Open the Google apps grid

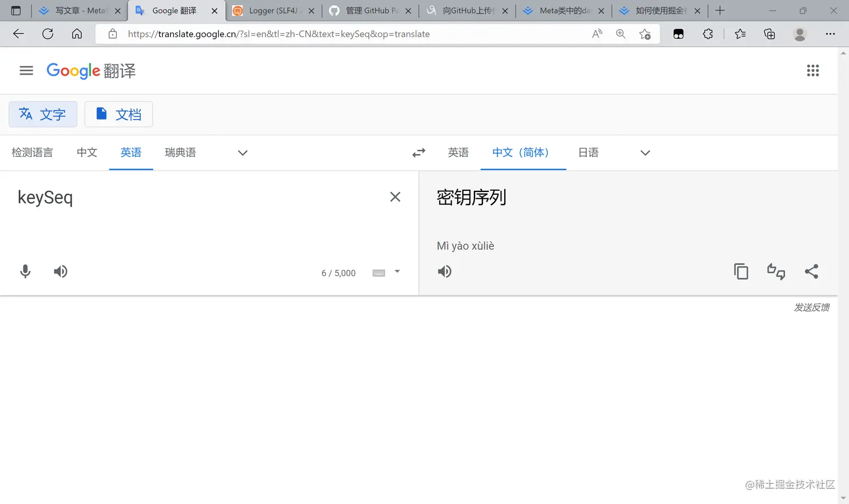coord(813,71)
